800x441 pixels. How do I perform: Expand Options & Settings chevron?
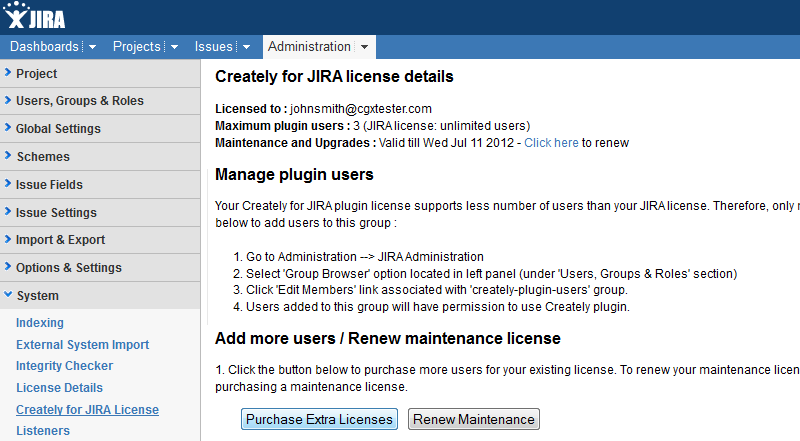tap(8, 266)
